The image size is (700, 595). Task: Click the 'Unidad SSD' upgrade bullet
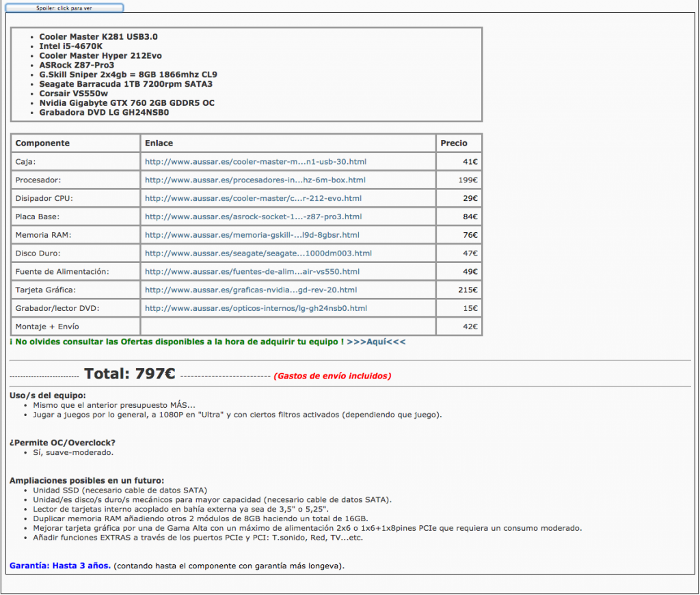[x=120, y=490]
